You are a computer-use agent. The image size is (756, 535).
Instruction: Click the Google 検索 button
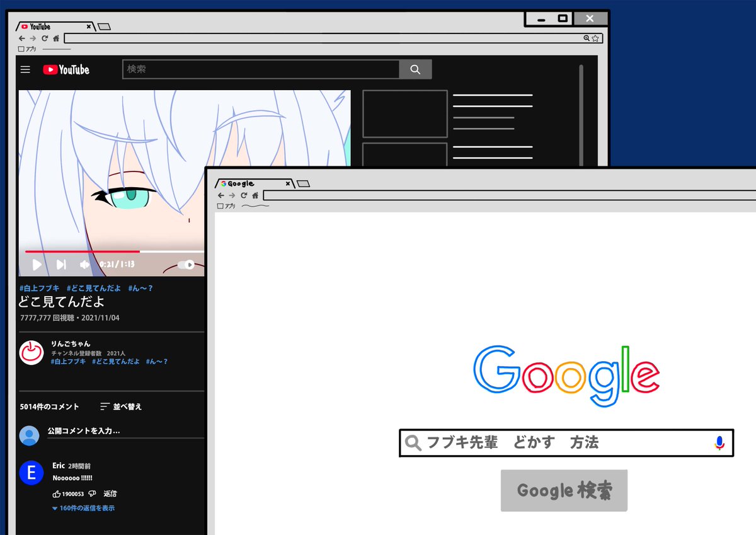click(564, 490)
